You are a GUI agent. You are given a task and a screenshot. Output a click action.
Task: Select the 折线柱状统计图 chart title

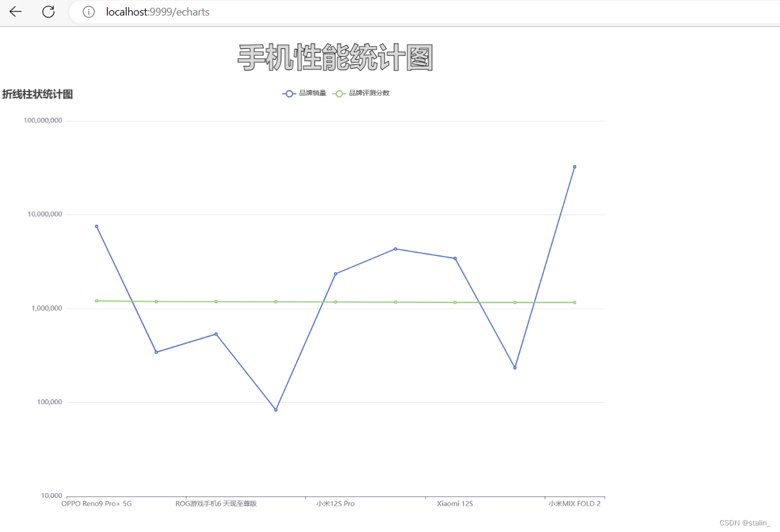[38, 94]
